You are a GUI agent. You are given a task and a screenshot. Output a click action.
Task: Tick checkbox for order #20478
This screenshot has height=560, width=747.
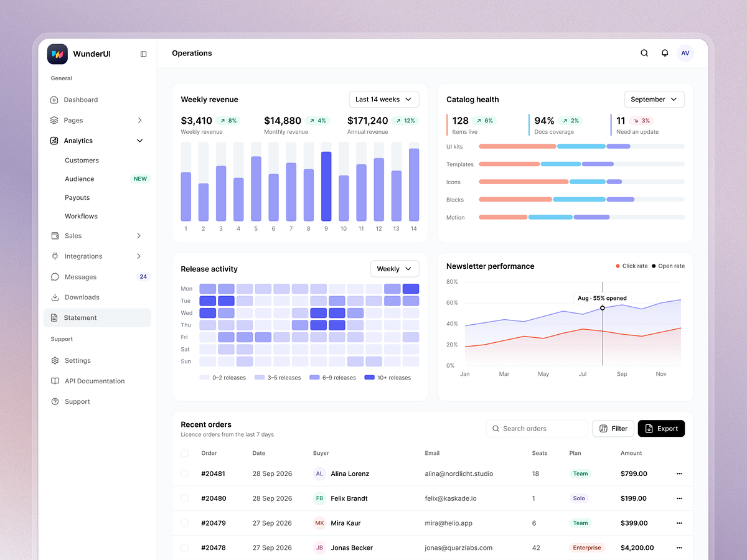click(x=184, y=548)
